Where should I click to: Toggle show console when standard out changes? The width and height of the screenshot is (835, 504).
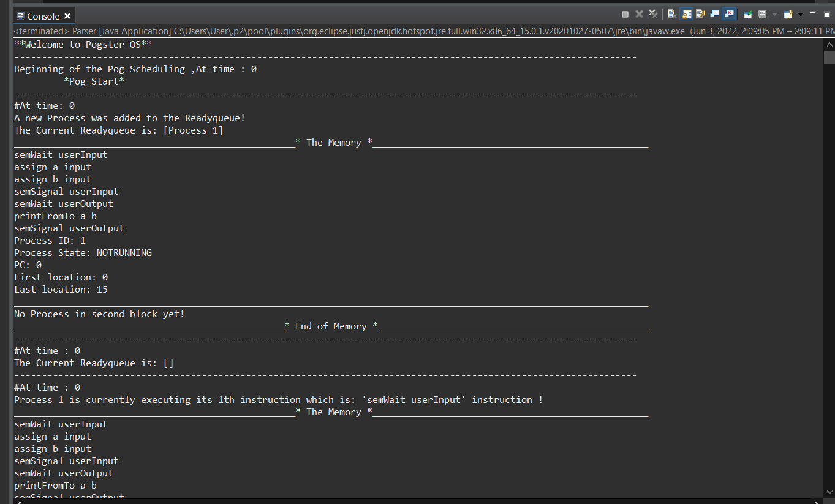point(714,14)
